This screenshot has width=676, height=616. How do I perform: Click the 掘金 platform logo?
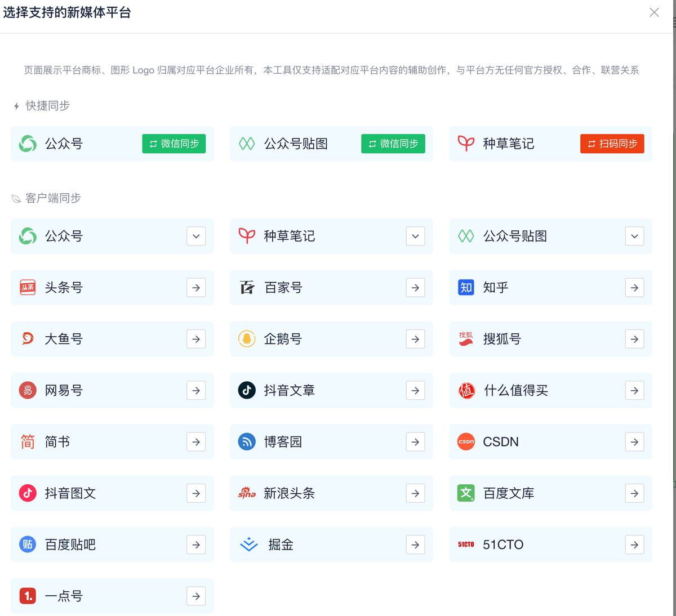(248, 544)
